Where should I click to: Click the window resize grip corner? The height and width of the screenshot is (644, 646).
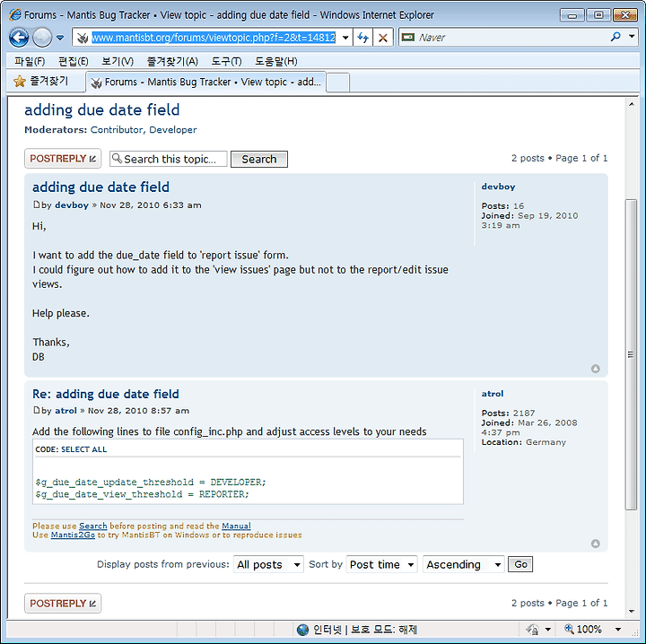(636, 633)
